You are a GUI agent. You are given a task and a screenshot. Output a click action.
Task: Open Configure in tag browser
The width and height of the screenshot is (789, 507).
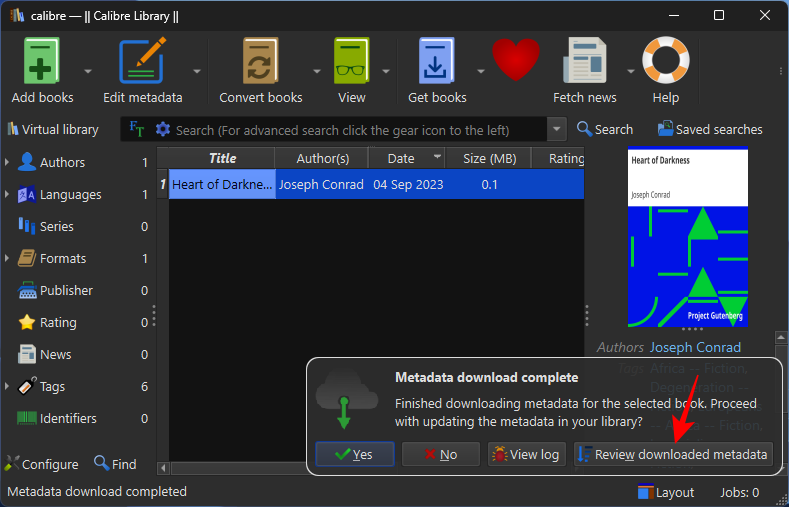click(x=42, y=464)
